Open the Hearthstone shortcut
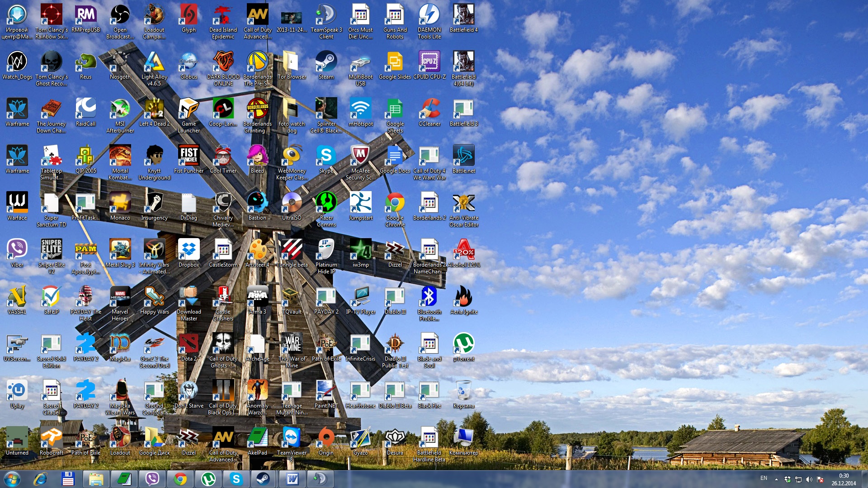The width and height of the screenshot is (868, 488). (x=360, y=394)
